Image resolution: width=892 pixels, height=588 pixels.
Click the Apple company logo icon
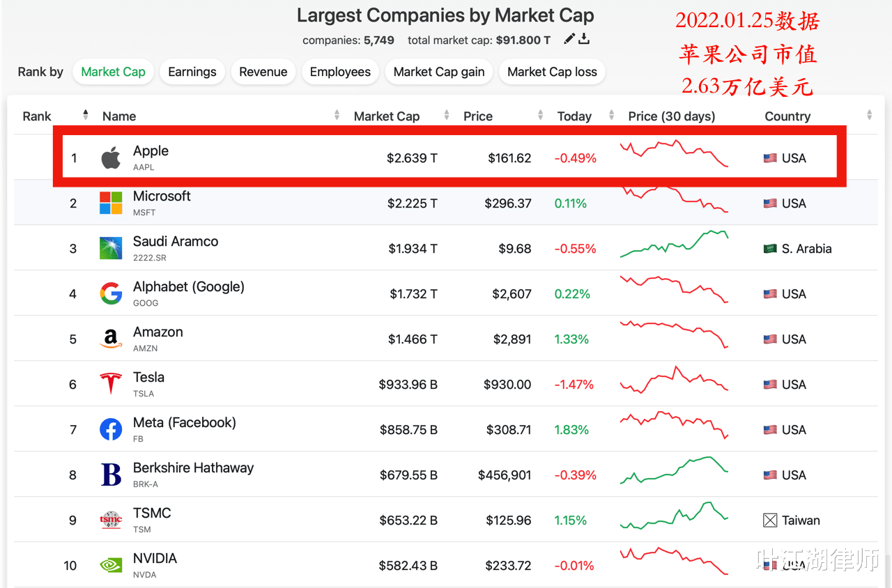[x=111, y=158]
